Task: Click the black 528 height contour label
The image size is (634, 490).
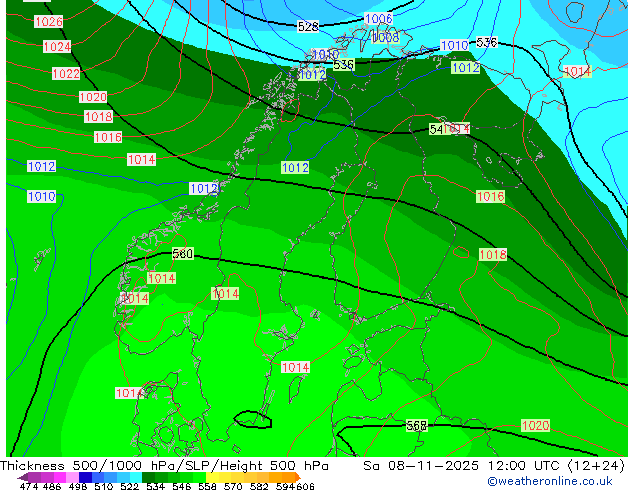Action: [x=308, y=27]
